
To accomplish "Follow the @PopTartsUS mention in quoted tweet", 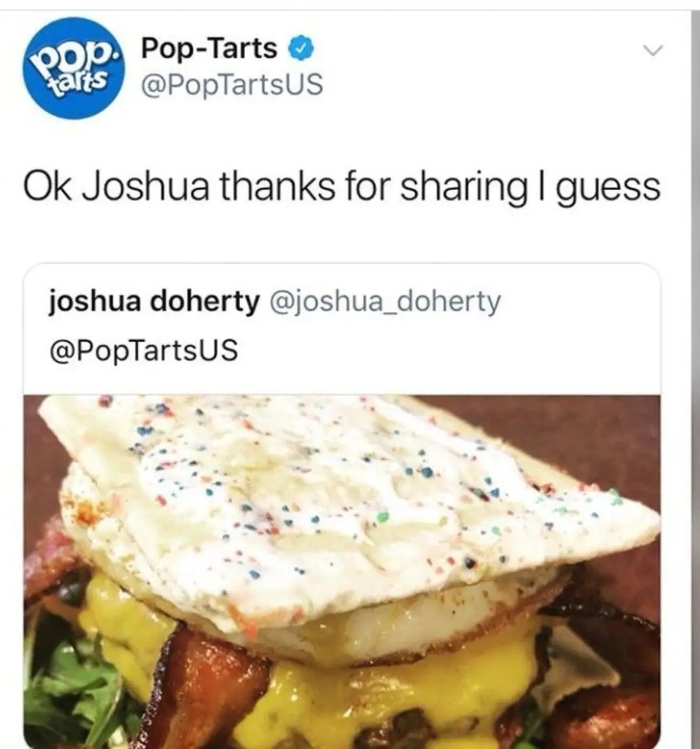I will pos(143,350).
